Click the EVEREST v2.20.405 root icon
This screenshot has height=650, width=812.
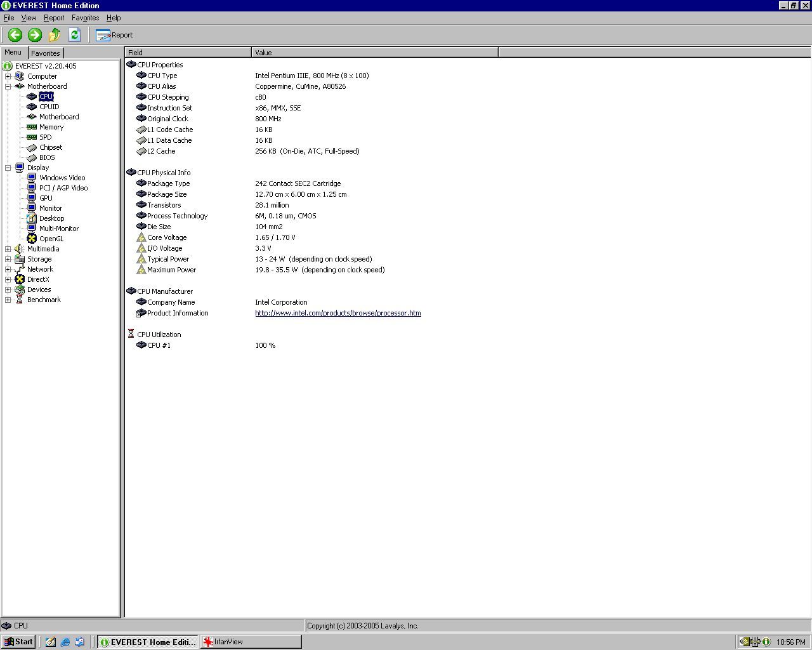pos(8,66)
